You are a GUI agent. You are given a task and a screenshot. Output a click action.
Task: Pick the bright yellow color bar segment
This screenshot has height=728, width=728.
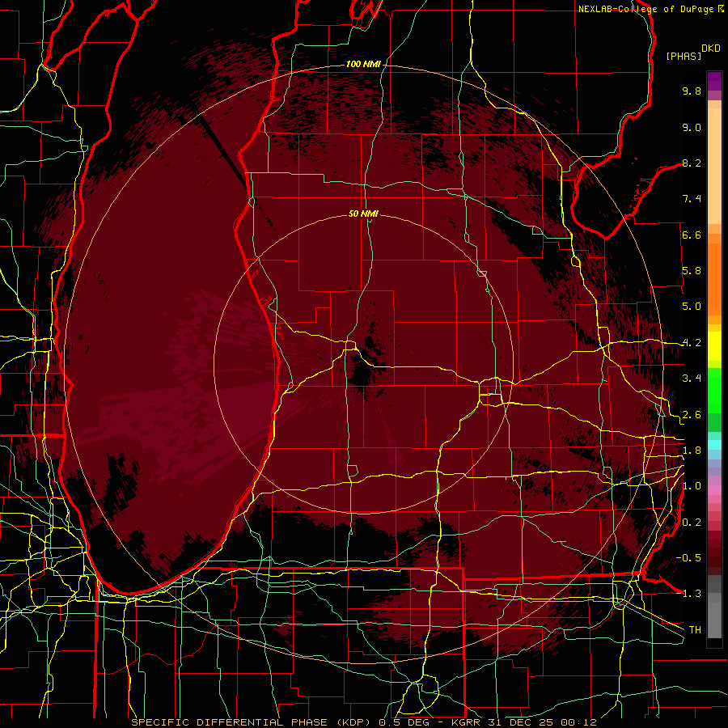[x=714, y=346]
